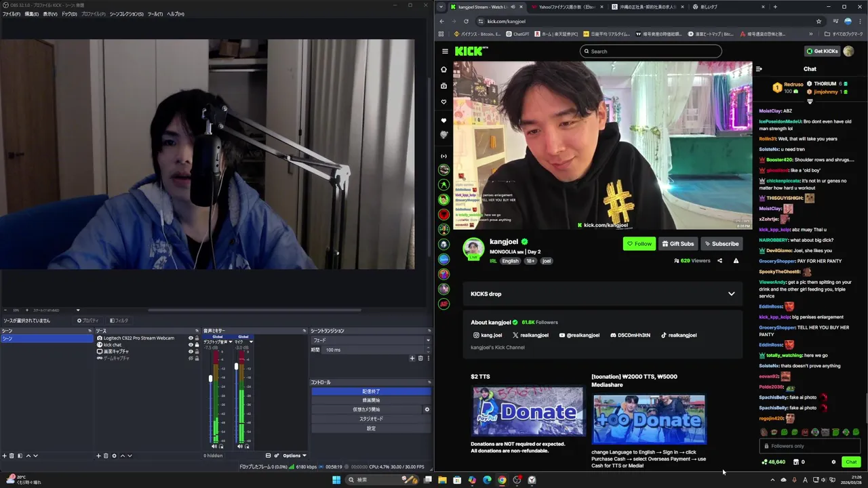The height and width of the screenshot is (488, 868).
Task: Focus the Kick Search field
Action: point(651,51)
